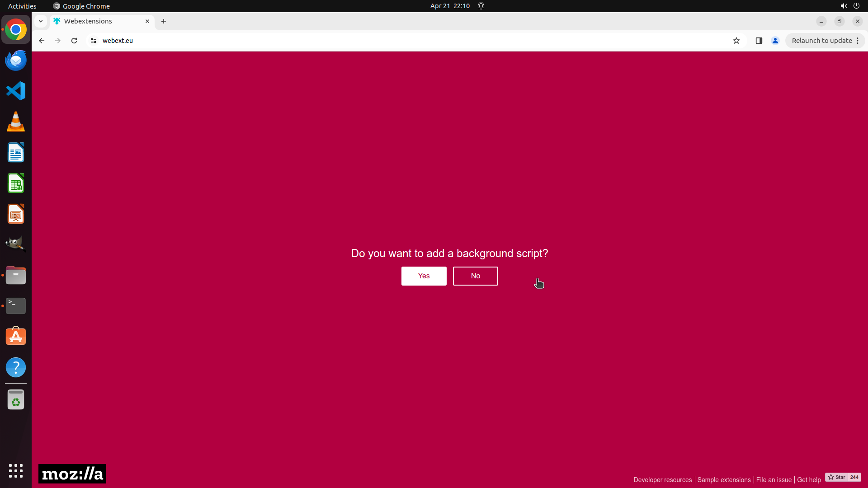Open the Chrome side panel
The image size is (868, 488).
click(759, 41)
